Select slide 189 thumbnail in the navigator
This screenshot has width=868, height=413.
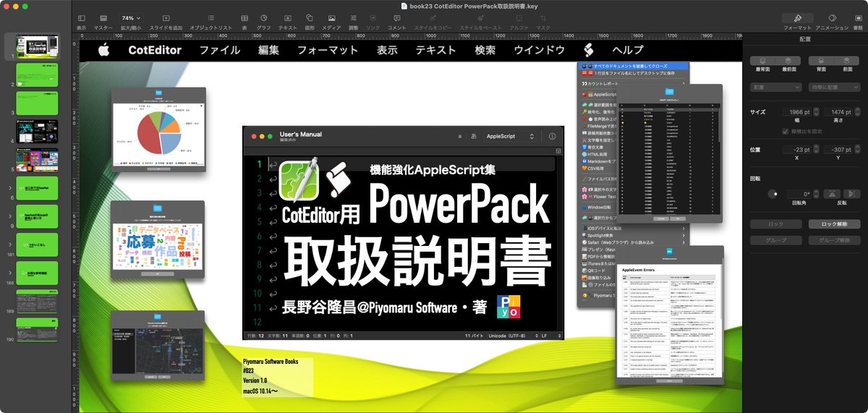point(37,301)
